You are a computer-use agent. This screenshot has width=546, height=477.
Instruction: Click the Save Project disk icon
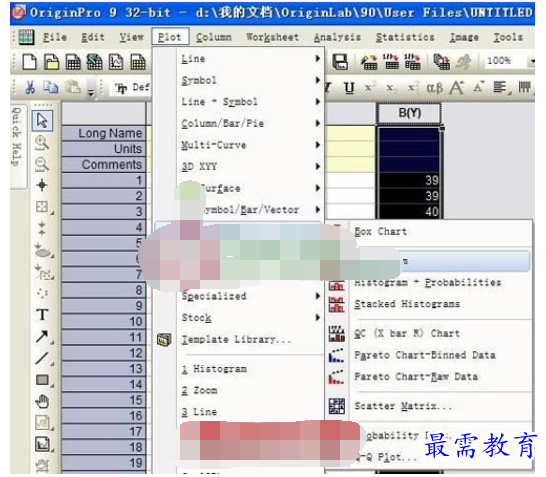pos(340,62)
